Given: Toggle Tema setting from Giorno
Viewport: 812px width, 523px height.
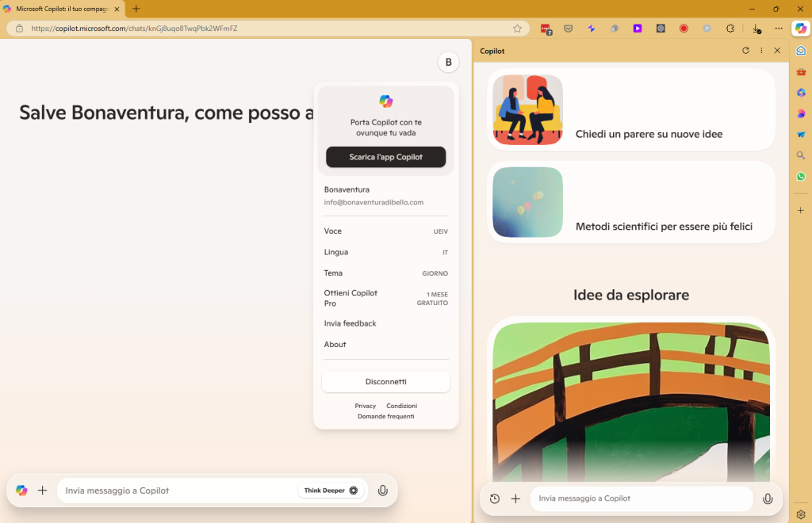Looking at the screenshot, I should coord(385,273).
